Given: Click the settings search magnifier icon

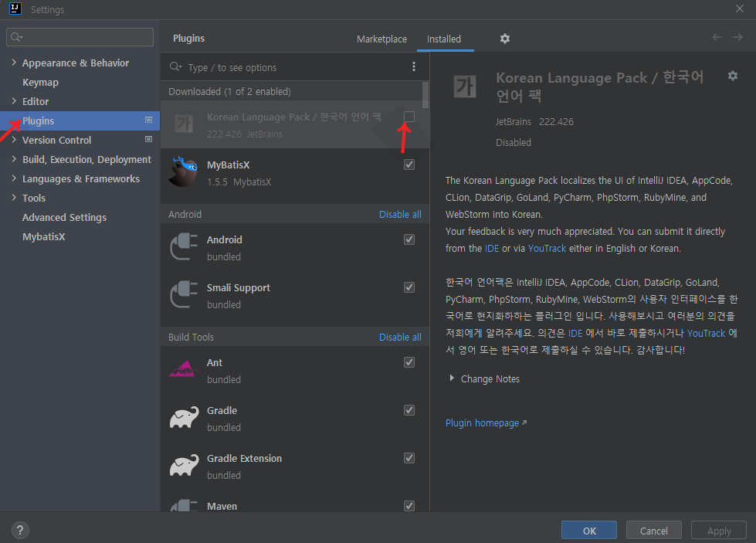Looking at the screenshot, I should pyautogui.click(x=16, y=37).
